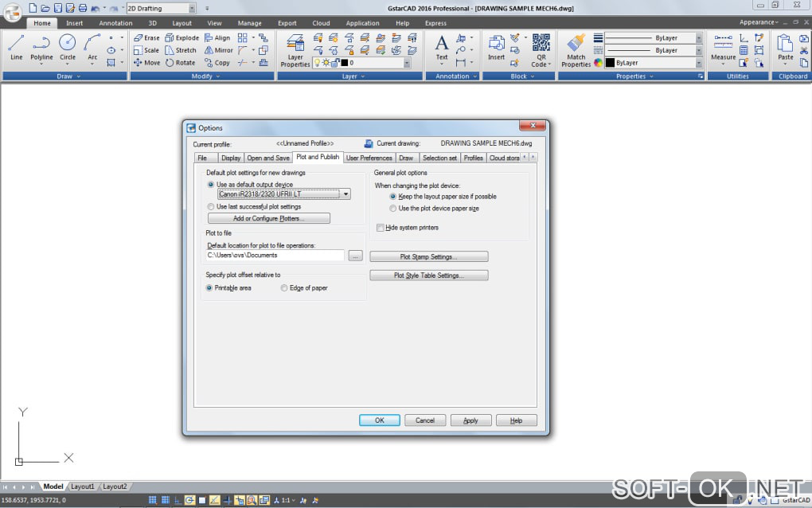Select the Line drawing tool
This screenshot has height=508, width=812.
pos(16,47)
